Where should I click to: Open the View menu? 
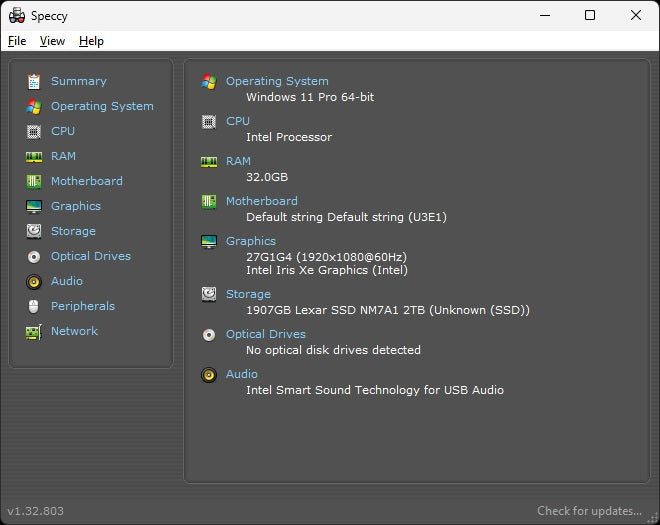tap(52, 41)
